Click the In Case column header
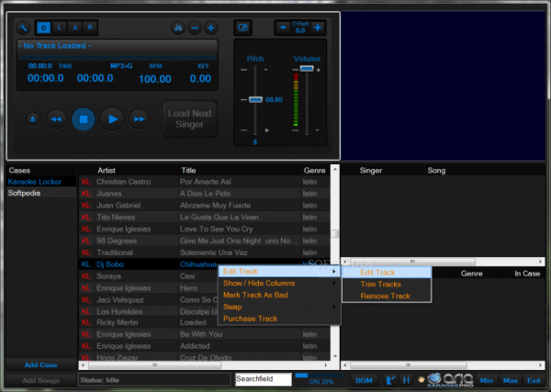 (527, 274)
